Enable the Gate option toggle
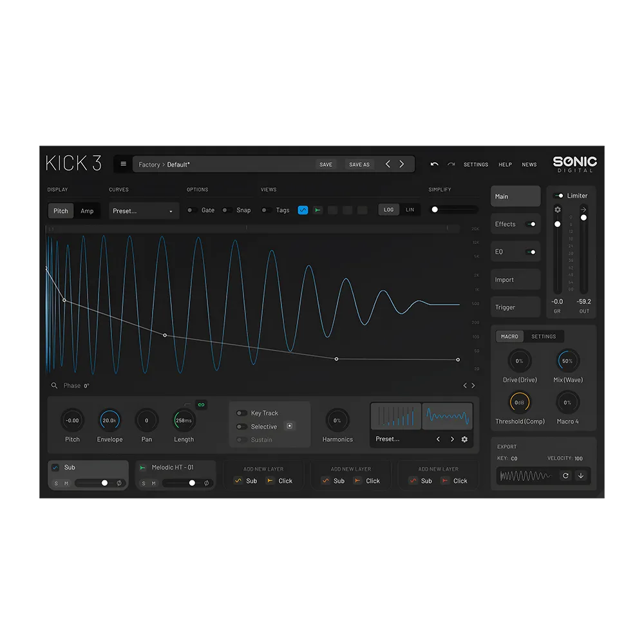 [192, 211]
